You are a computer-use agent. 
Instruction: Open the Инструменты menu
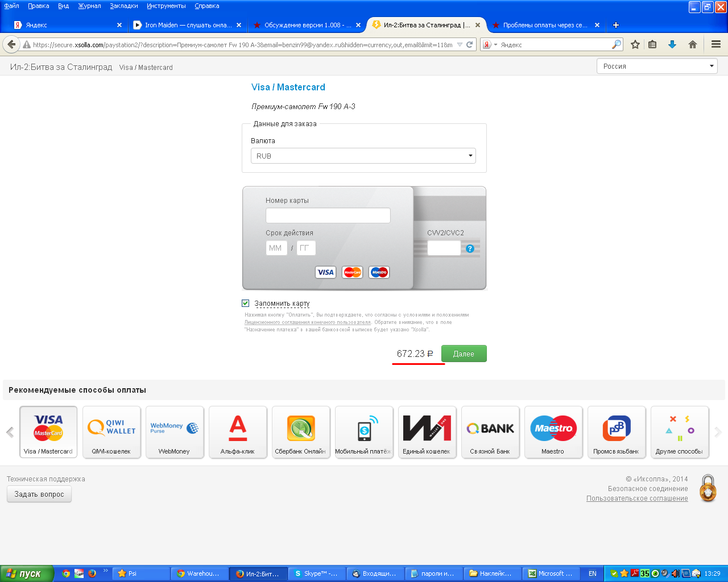pyautogui.click(x=166, y=6)
